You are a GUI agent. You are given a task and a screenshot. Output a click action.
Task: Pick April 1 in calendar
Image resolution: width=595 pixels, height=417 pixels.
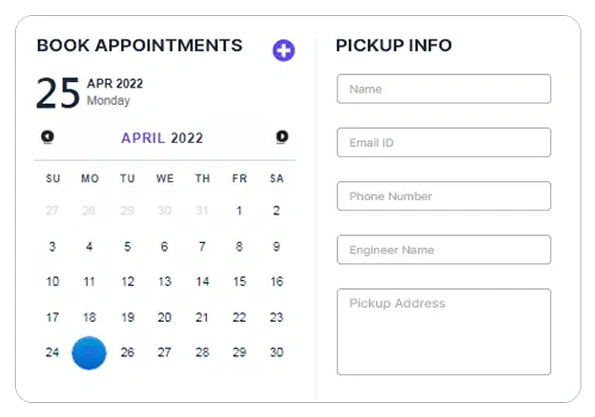coord(239,211)
